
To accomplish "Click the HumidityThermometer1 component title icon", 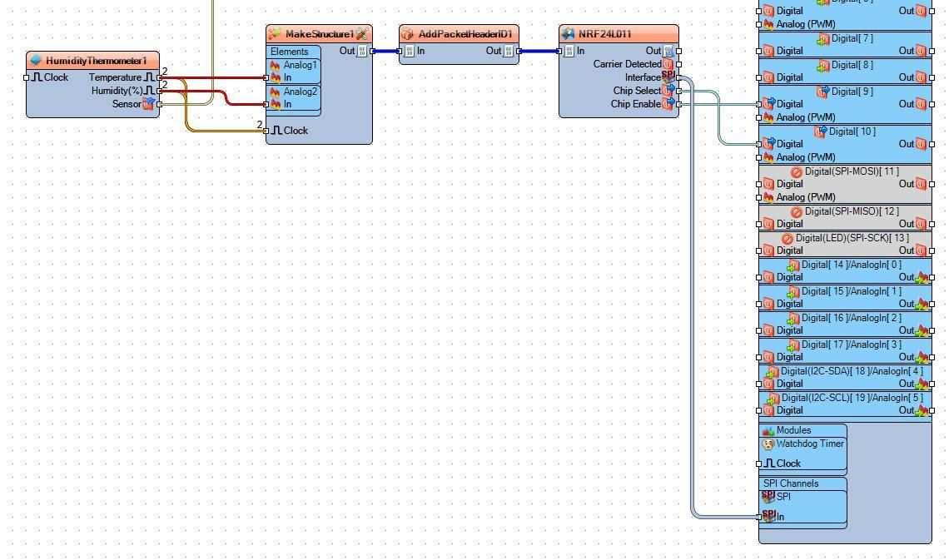I will click(x=36, y=61).
